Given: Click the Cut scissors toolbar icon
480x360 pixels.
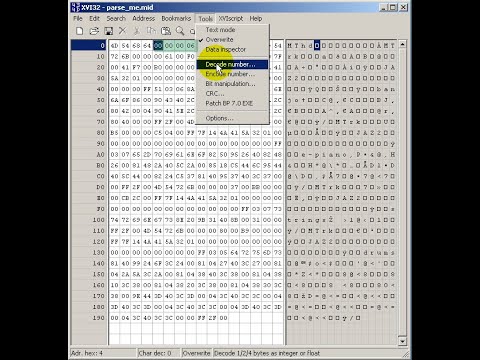Looking at the screenshot, I should [137, 31].
